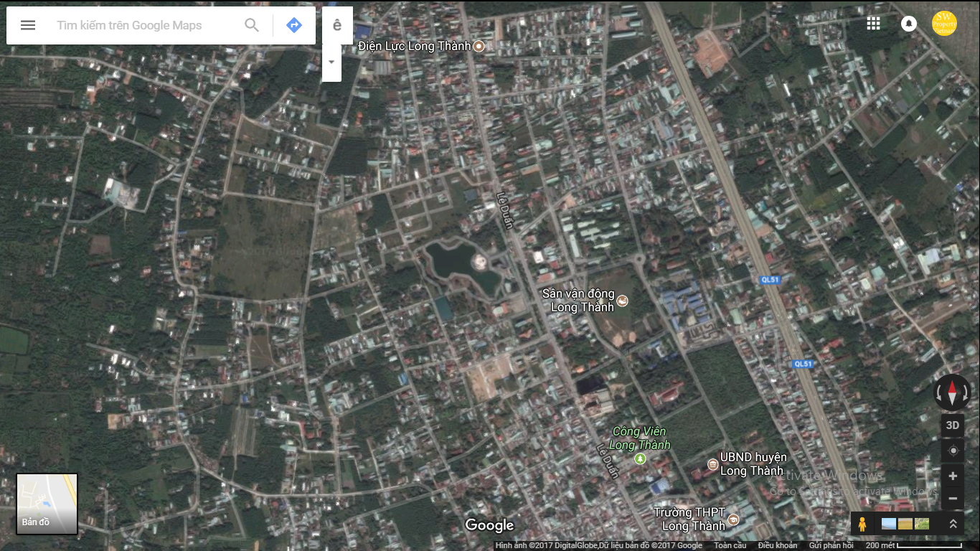Open directions with the blue arrow icon
Image resolution: width=980 pixels, height=551 pixels.
click(x=293, y=25)
